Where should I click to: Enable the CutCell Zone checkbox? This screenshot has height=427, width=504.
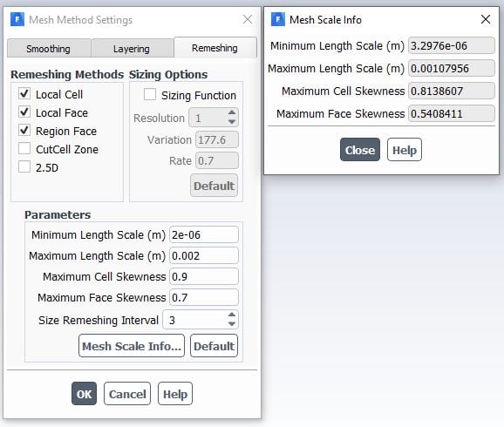(x=24, y=149)
